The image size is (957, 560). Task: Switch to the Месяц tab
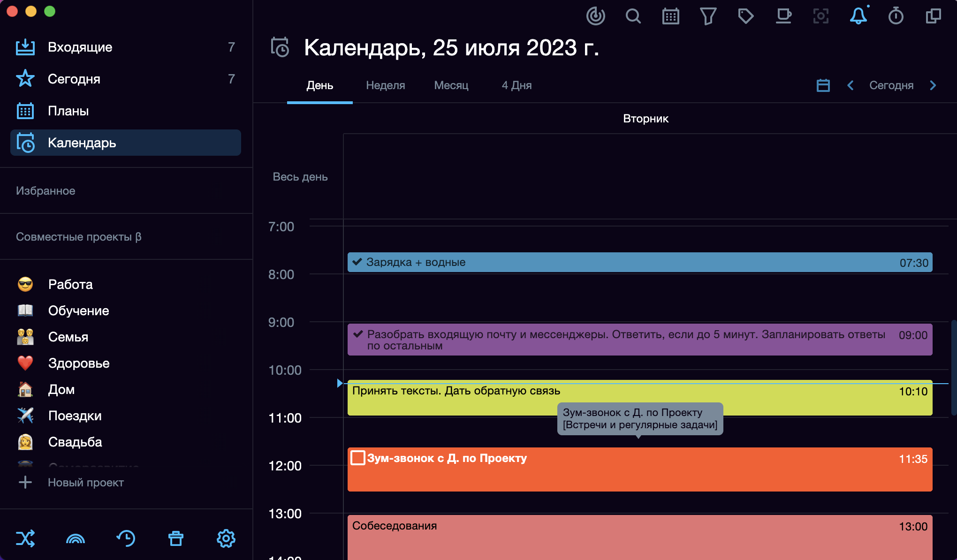tap(451, 85)
